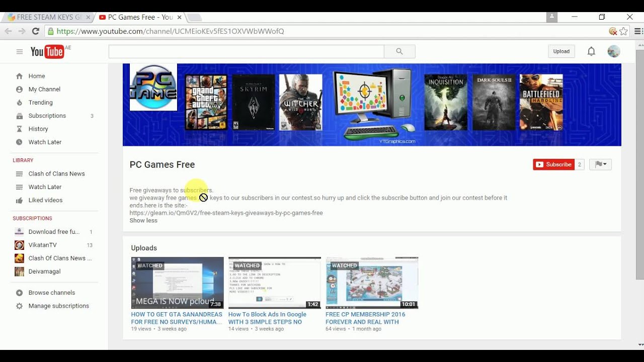Play the GTA San Andreas video thumbnail

click(x=177, y=283)
